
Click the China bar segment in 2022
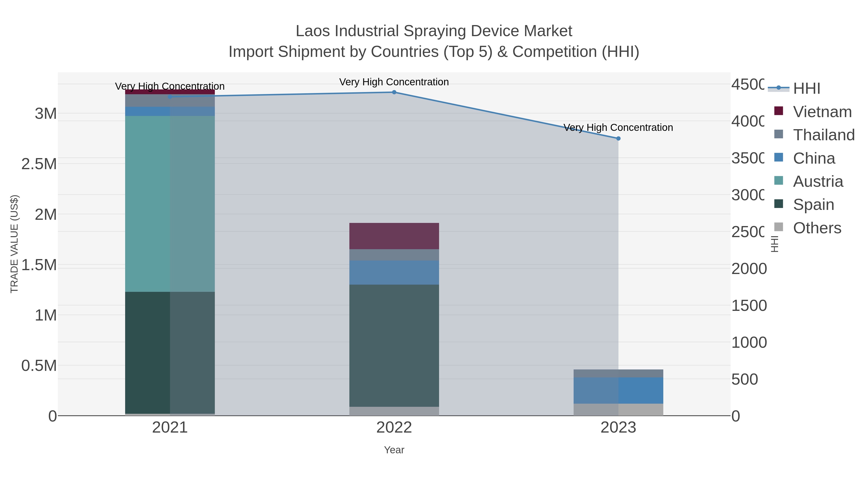pyautogui.click(x=394, y=273)
